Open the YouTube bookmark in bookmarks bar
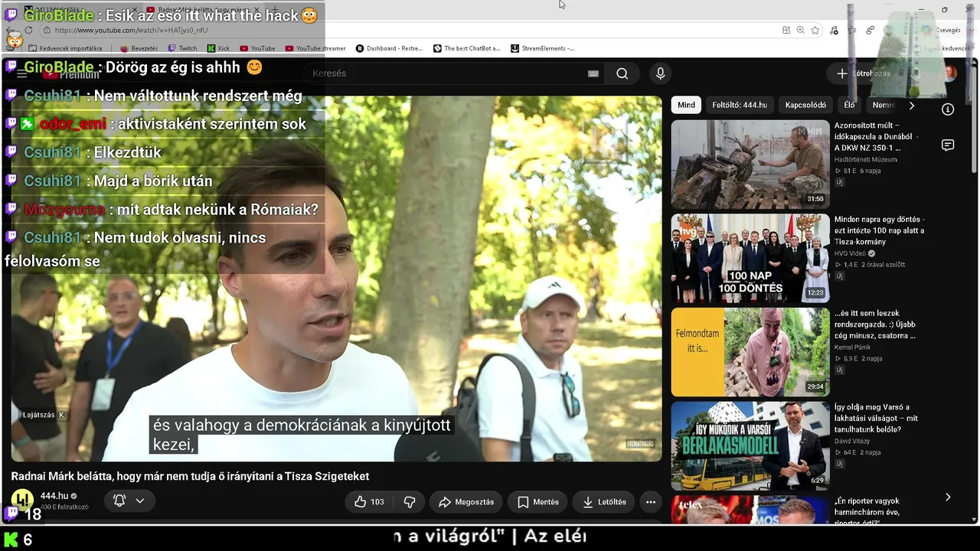The height and width of the screenshot is (551, 980). [258, 48]
